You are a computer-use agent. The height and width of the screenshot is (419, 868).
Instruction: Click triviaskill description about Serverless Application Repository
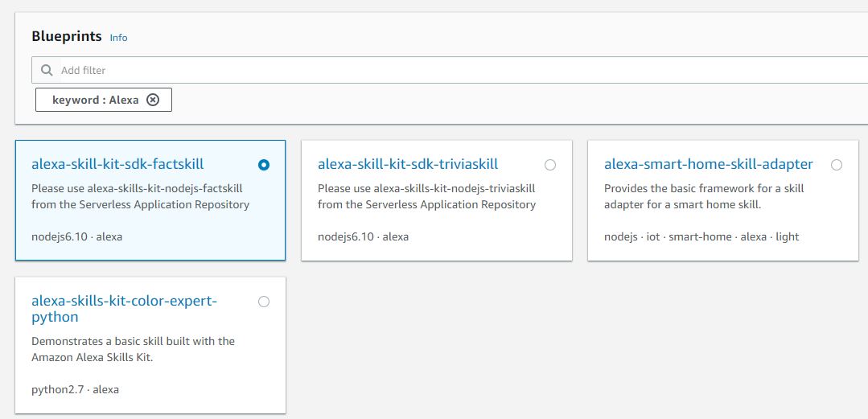pyautogui.click(x=427, y=196)
